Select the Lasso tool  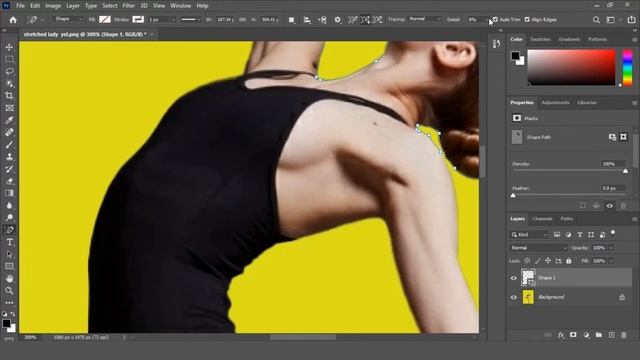click(9, 72)
